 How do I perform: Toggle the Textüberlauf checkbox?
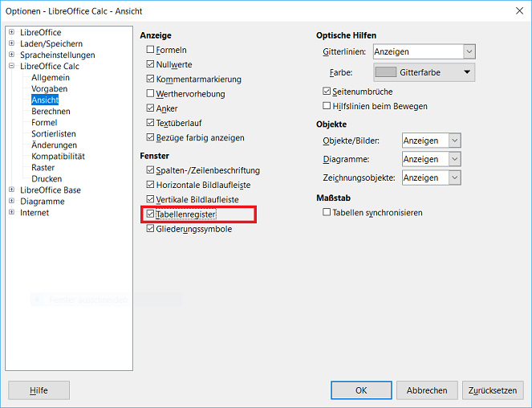(x=150, y=123)
